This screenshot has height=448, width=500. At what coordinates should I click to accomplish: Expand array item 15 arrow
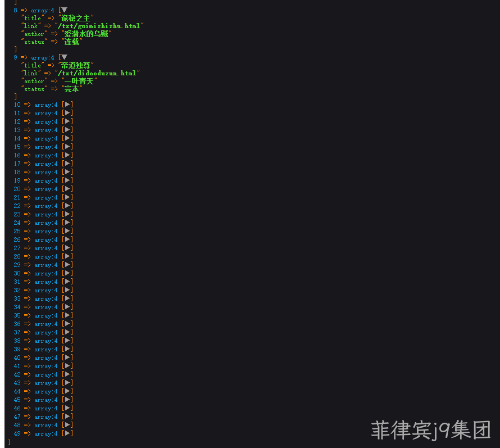67,147
